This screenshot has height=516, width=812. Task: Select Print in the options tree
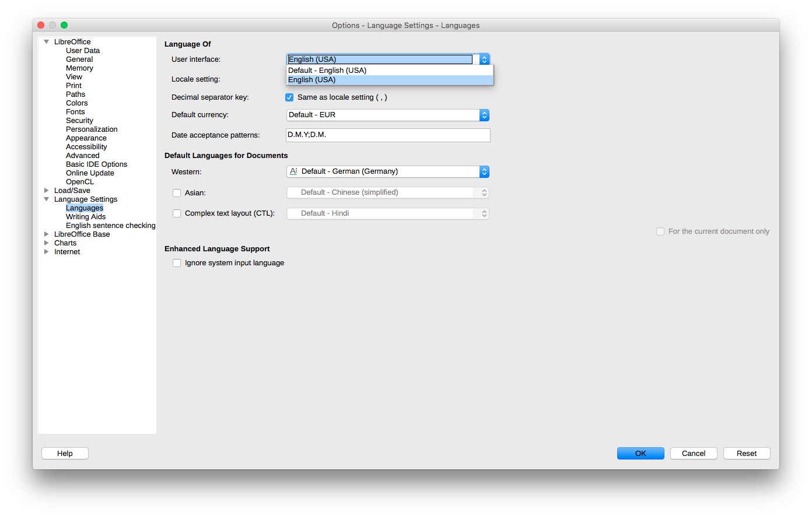(73, 86)
